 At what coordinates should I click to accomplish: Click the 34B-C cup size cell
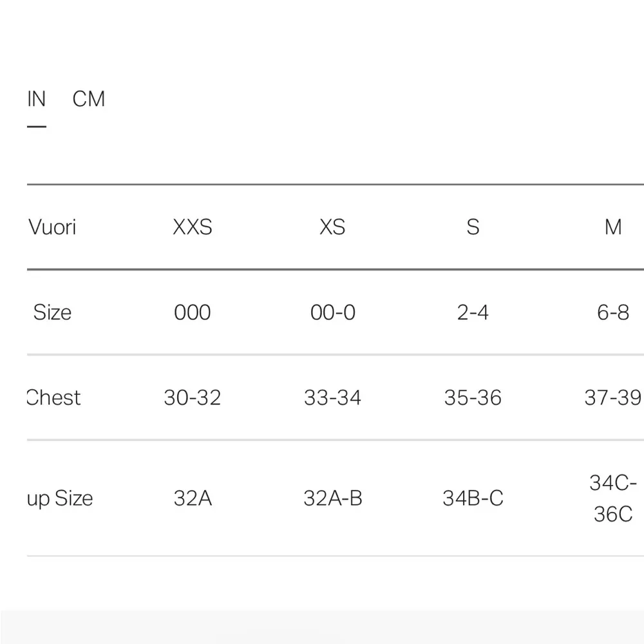click(473, 498)
